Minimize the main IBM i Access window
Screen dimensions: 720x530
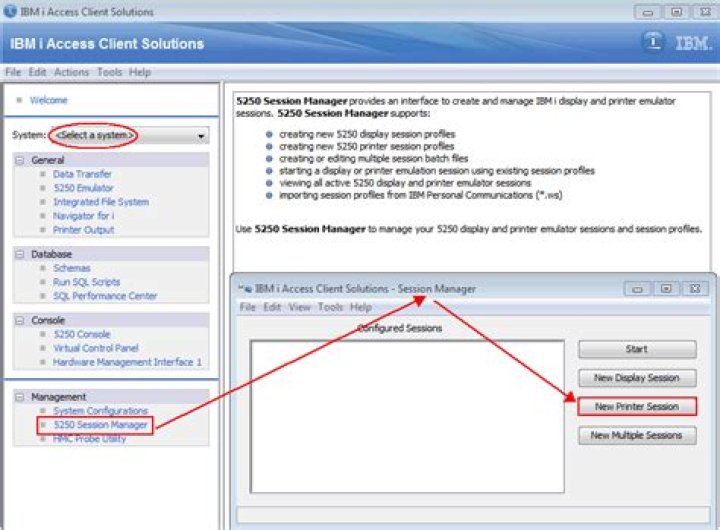tap(647, 12)
